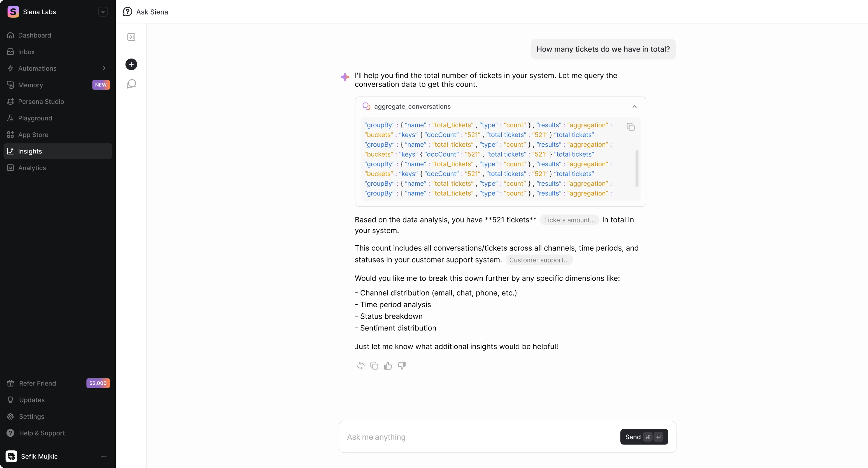Open conversation history via the chat bubble icon
Viewport: 868px width, 468px height.
[131, 84]
